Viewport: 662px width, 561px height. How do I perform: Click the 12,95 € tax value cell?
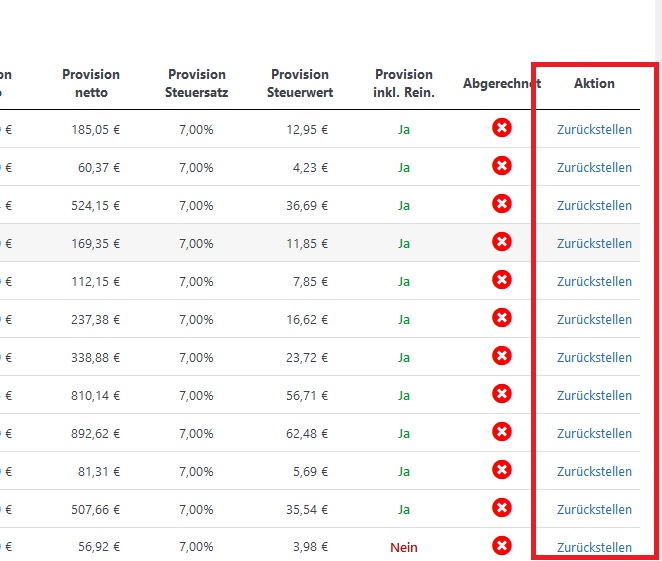pyautogui.click(x=307, y=130)
